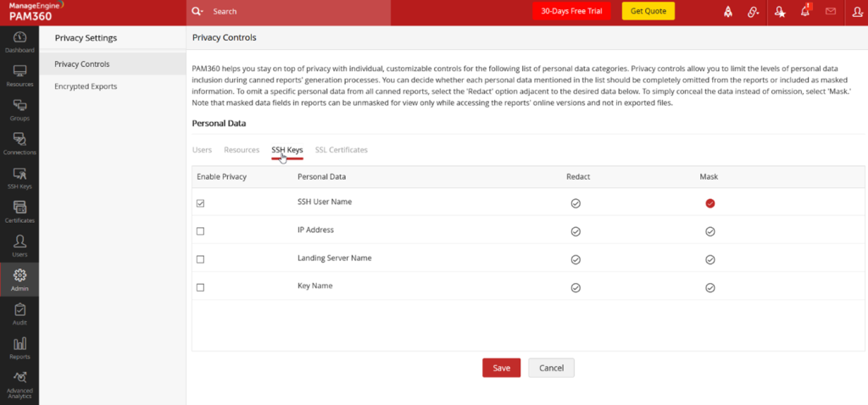Switch to the SSL Certificates tab
The width and height of the screenshot is (868, 405).
point(341,150)
